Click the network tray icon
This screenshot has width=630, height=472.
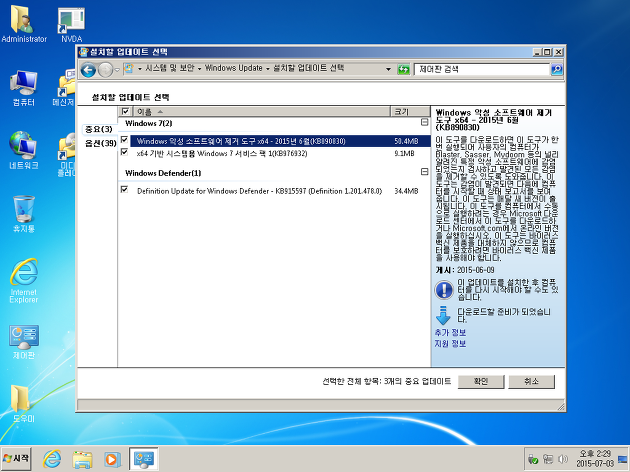coord(548,459)
